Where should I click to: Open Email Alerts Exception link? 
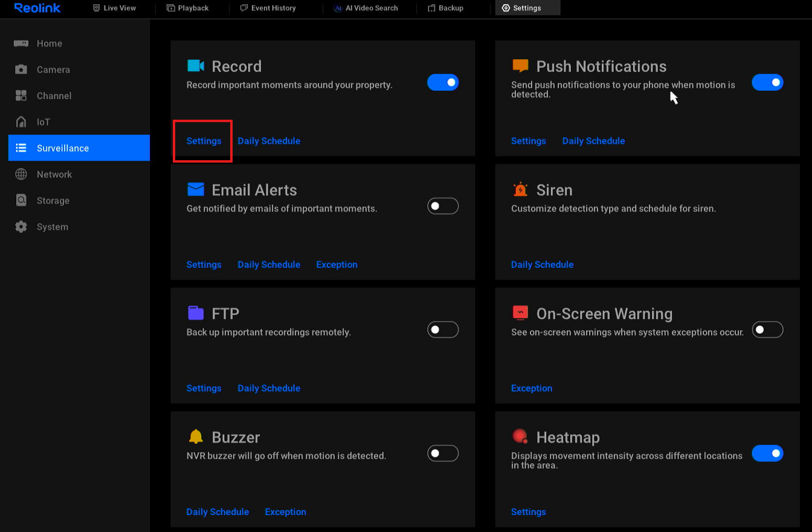pyautogui.click(x=337, y=265)
